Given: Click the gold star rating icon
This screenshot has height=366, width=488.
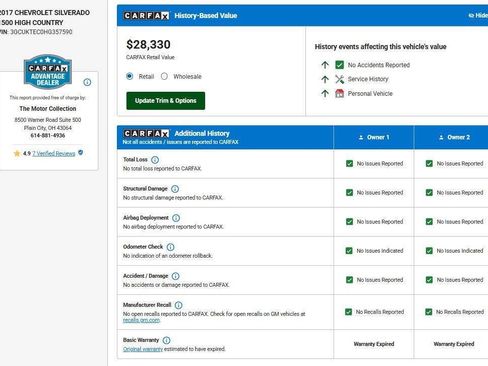Looking at the screenshot, I should 17,153.
